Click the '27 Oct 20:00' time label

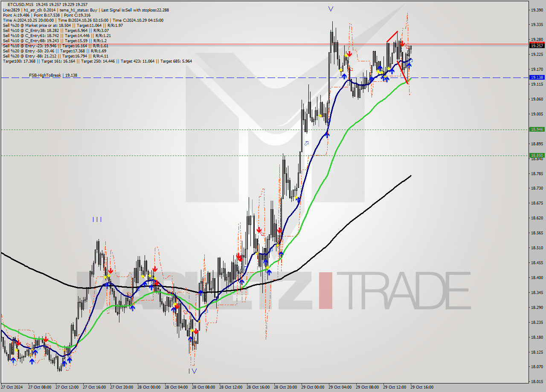pos(122,387)
